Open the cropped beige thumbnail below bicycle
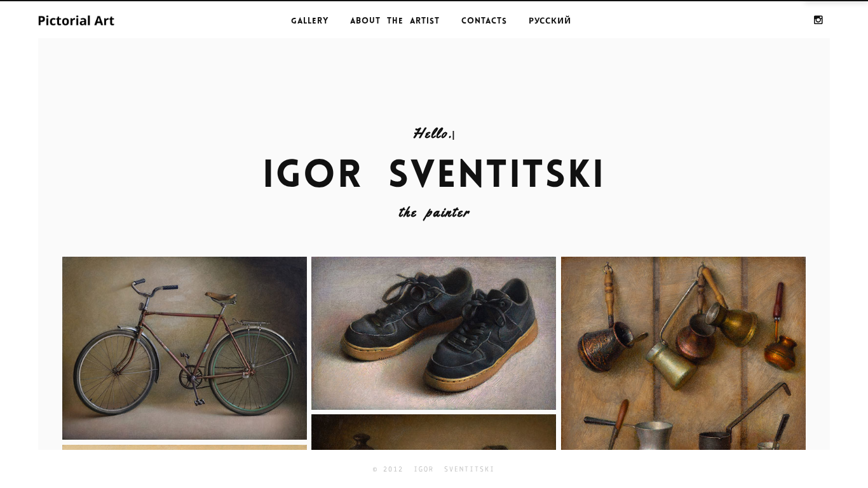The width and height of the screenshot is (868, 488). [x=184, y=447]
